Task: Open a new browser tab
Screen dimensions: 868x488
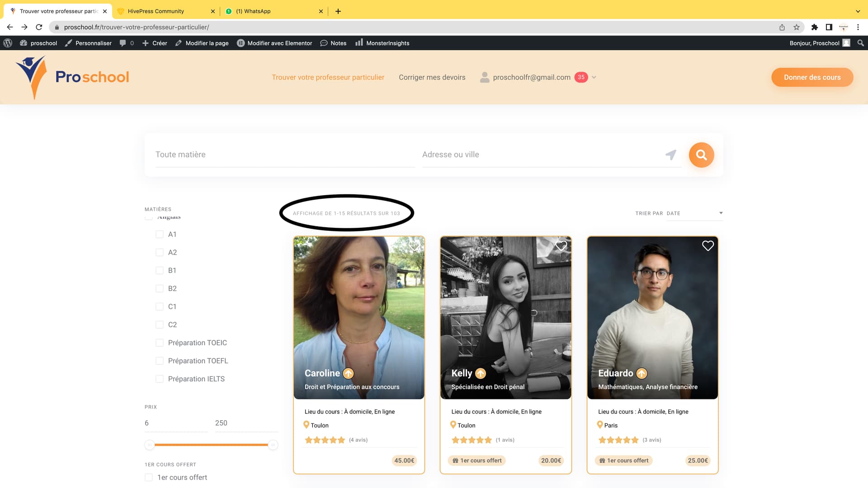Action: [338, 11]
